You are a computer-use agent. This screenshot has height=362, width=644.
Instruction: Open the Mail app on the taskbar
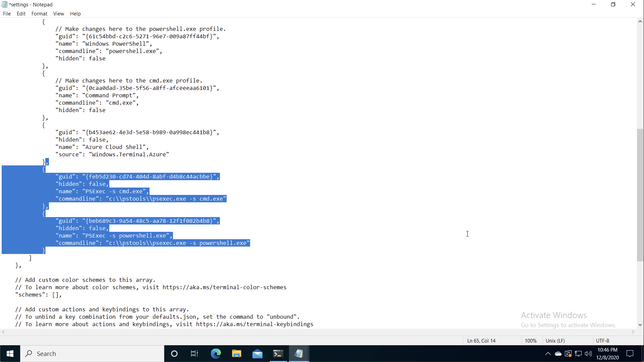click(257, 353)
